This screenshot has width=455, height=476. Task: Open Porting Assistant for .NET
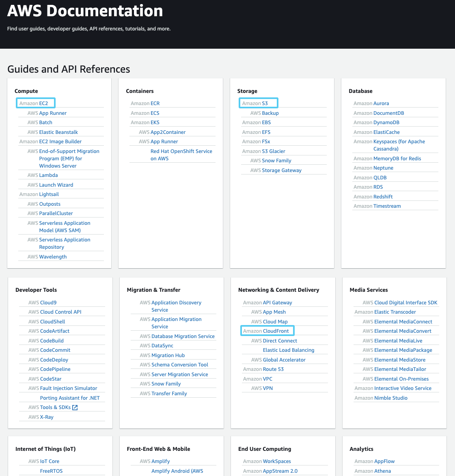pyautogui.click(x=70, y=398)
